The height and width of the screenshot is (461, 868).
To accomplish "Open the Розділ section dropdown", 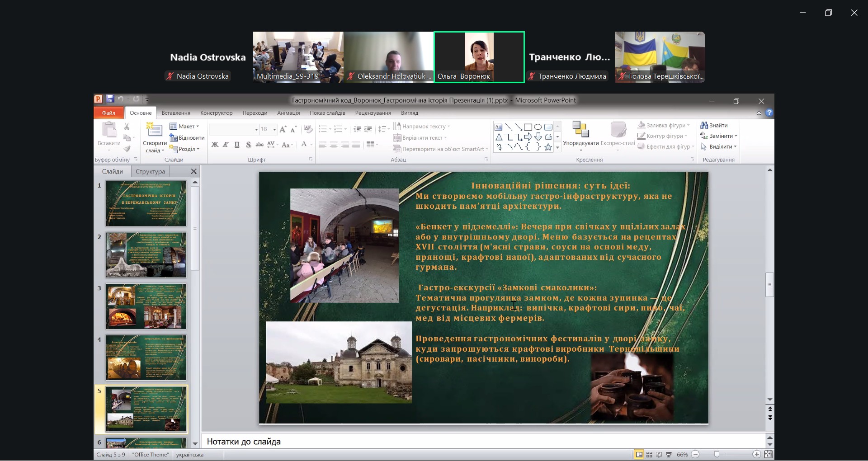I will pos(185,149).
